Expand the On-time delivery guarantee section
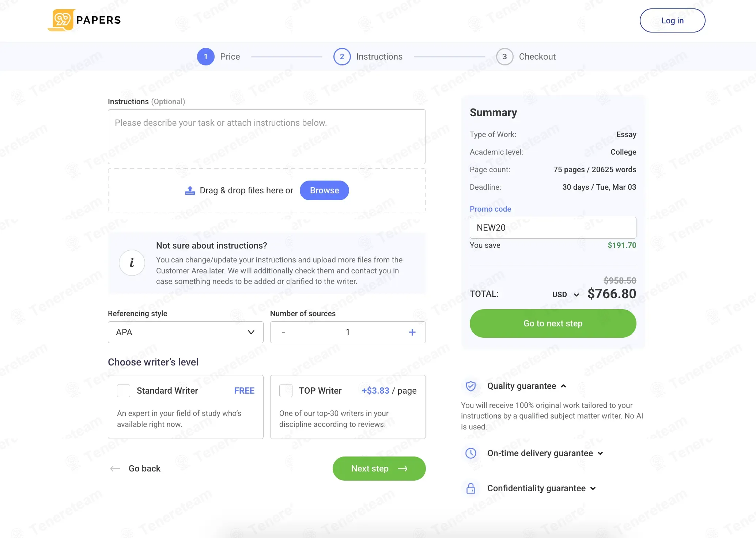This screenshot has width=756, height=538. pos(600,453)
